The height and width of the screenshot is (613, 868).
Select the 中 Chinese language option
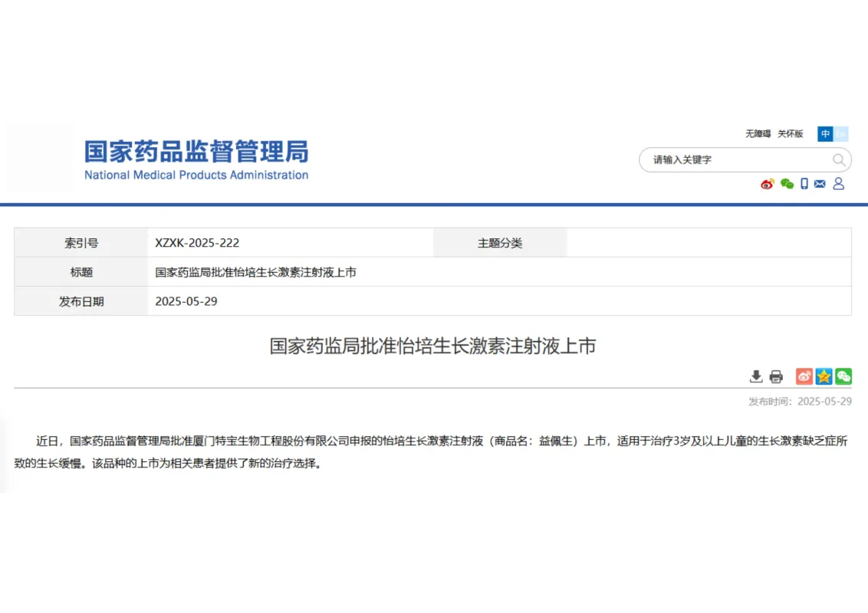click(825, 133)
